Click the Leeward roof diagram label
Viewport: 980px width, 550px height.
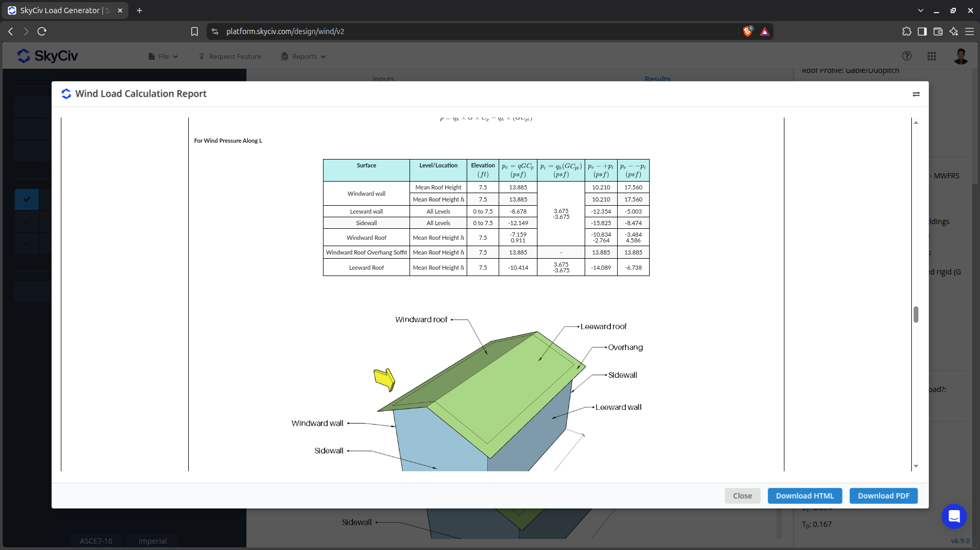tap(604, 326)
